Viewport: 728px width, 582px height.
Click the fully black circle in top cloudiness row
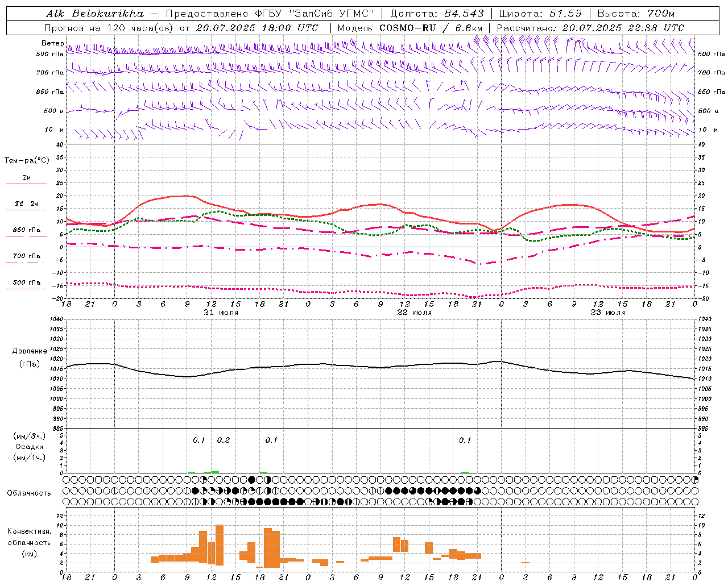(252, 480)
